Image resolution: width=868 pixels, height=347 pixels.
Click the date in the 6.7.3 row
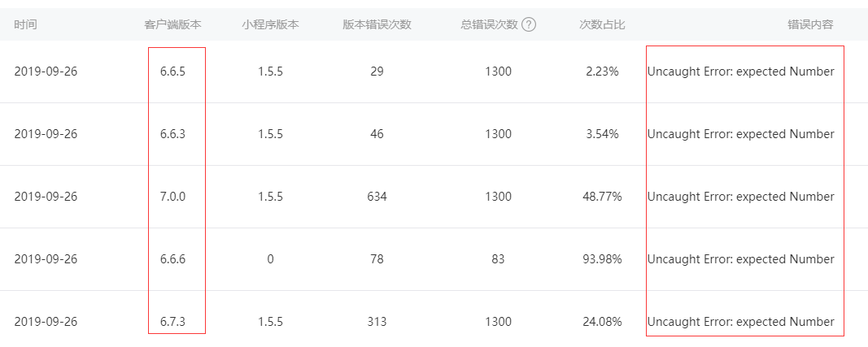tap(46, 322)
